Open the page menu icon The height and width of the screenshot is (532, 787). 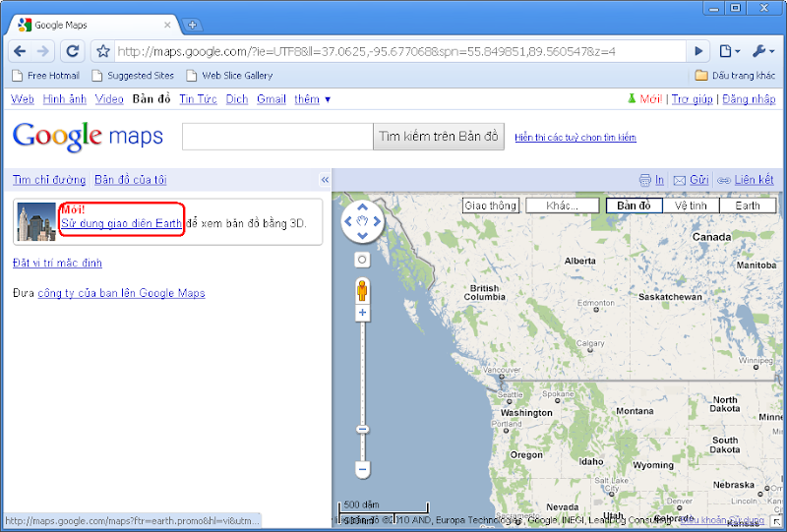729,51
